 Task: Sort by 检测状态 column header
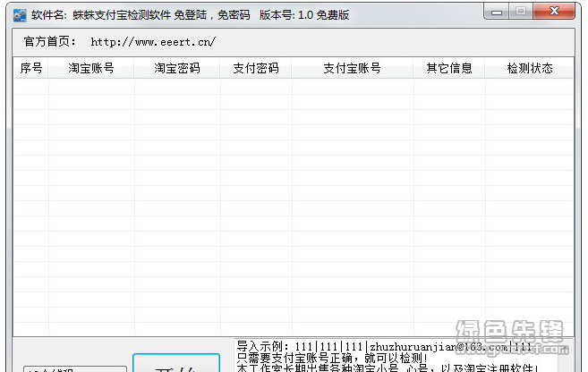(529, 69)
